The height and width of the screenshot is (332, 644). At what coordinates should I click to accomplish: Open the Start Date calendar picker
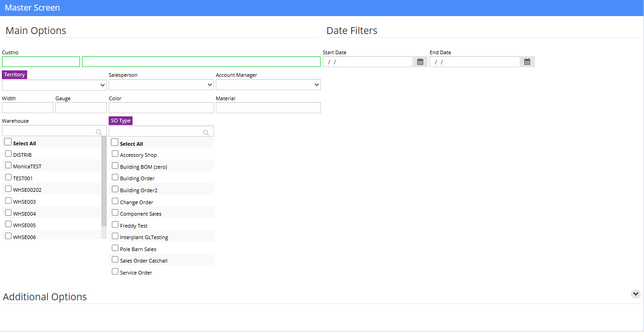pos(420,62)
